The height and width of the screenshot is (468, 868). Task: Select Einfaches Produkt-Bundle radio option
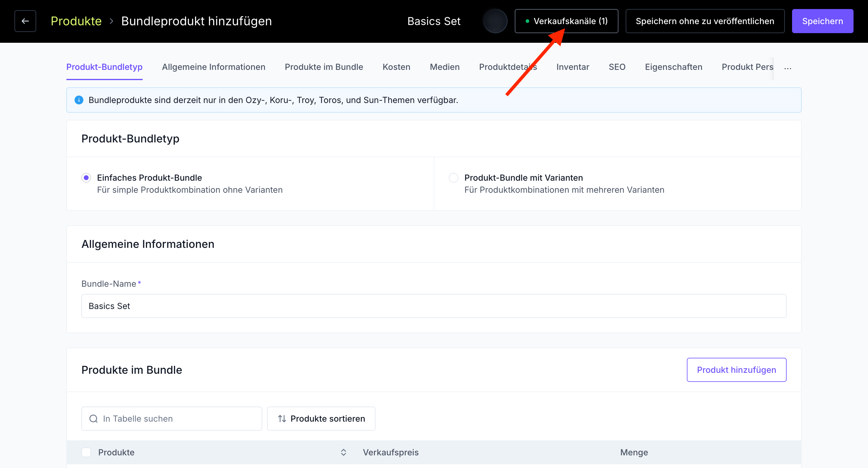(x=86, y=177)
